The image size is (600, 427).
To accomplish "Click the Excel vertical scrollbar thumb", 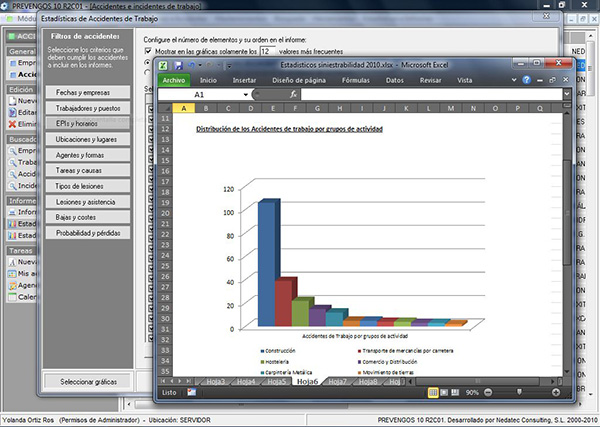I will pyautogui.click(x=567, y=212).
